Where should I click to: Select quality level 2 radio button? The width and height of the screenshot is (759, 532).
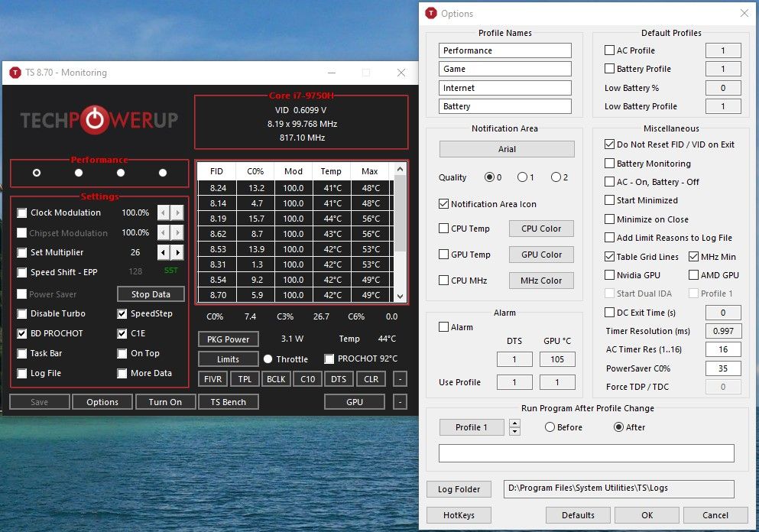point(554,177)
